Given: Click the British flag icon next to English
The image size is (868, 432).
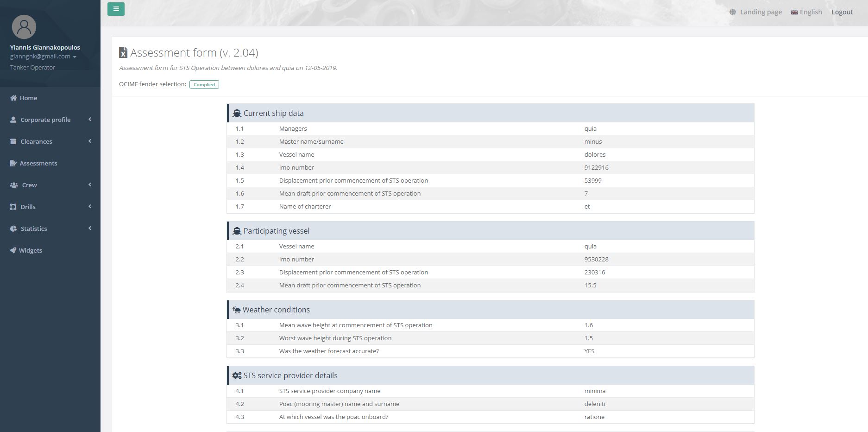Looking at the screenshot, I should [794, 12].
